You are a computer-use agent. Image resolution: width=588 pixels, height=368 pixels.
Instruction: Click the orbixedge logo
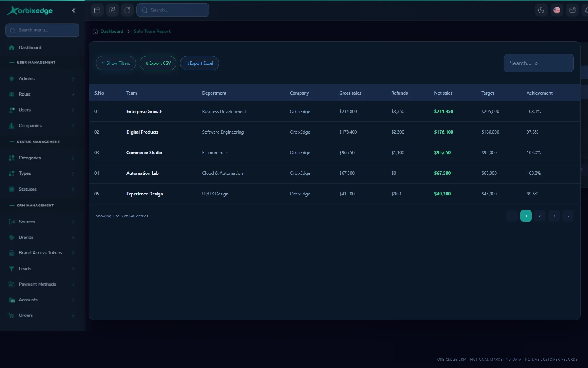[30, 11]
